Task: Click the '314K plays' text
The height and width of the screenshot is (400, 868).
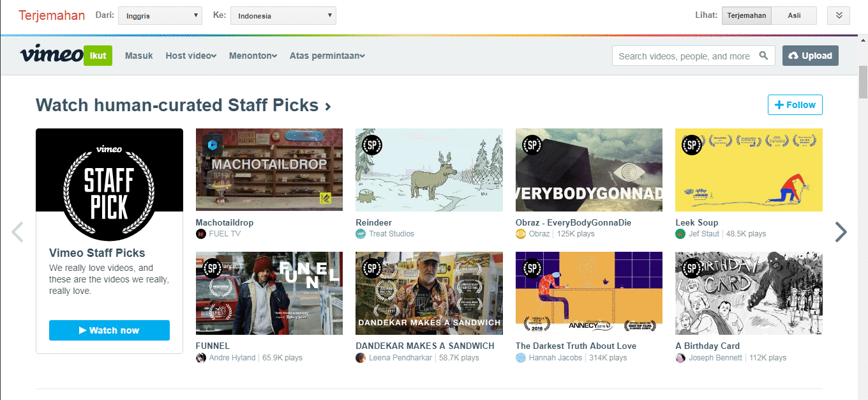Action: click(608, 358)
